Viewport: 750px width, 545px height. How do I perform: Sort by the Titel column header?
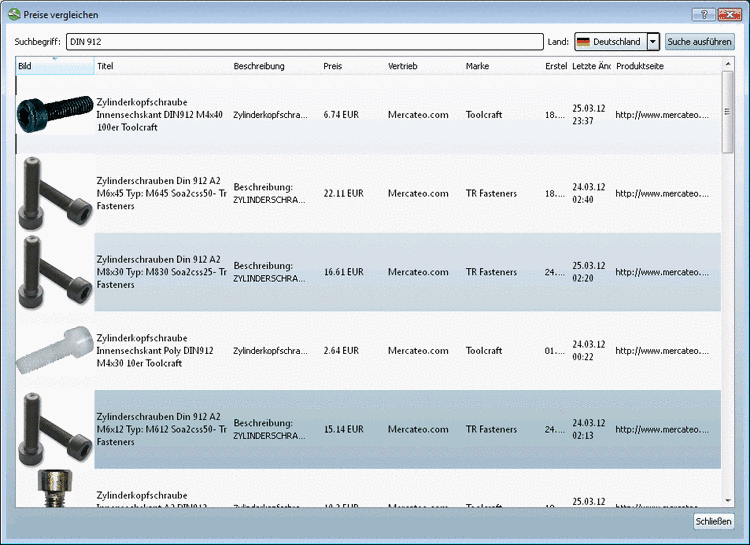[x=163, y=66]
